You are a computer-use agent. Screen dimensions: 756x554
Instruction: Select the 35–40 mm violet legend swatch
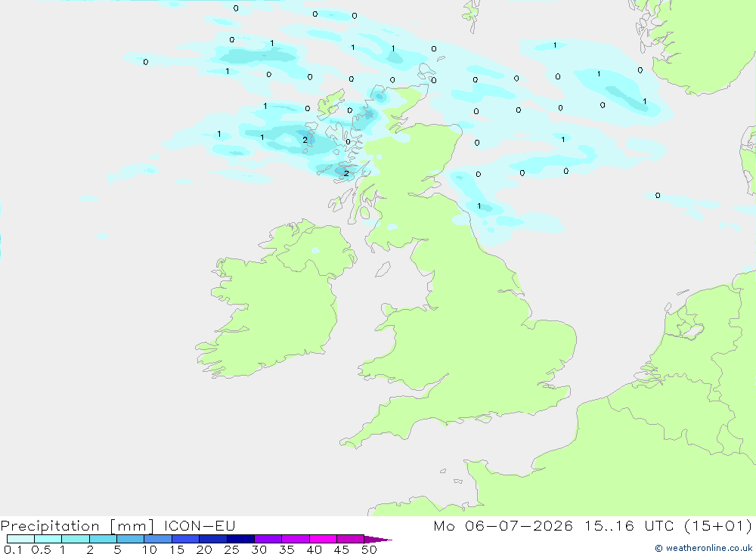click(296, 539)
